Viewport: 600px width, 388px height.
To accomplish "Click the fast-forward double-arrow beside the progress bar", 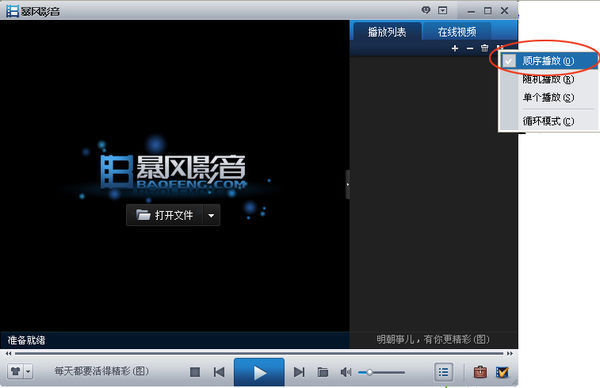I will pos(510,354).
